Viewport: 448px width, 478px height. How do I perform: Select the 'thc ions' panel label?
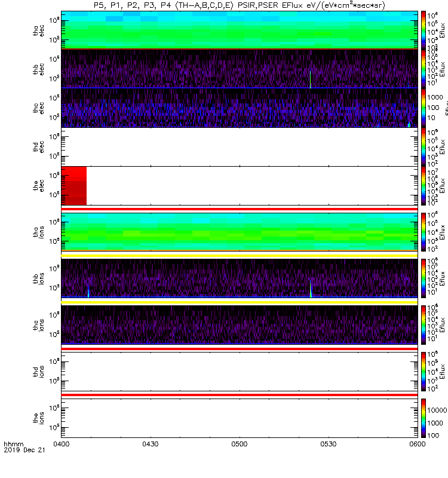38,325
